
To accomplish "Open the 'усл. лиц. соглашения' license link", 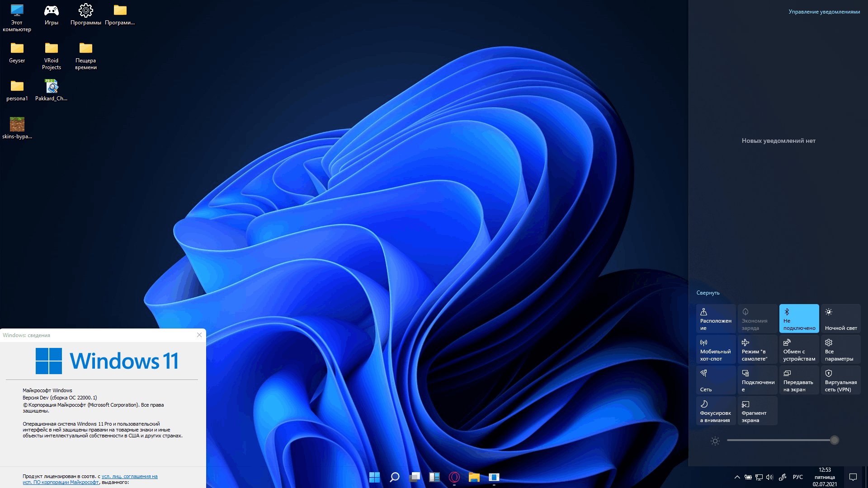I will tap(129, 476).
